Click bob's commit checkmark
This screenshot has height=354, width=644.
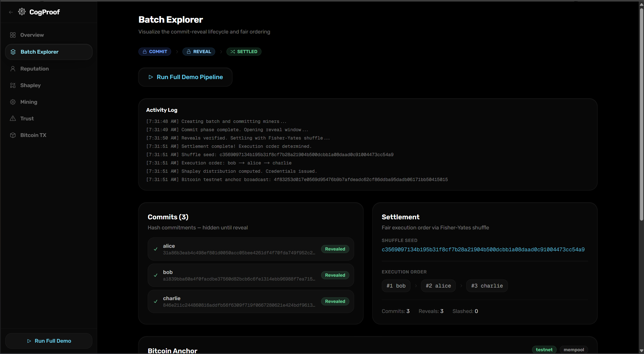click(156, 275)
